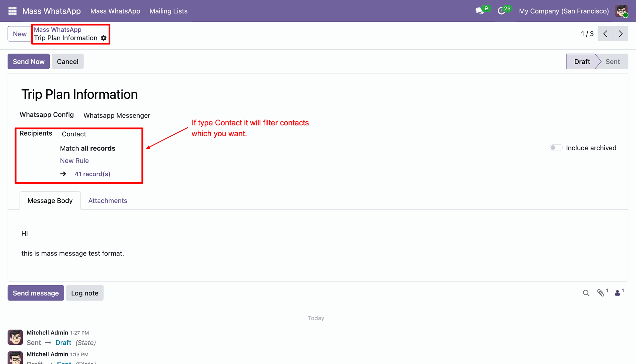Switch to the Message Body tab
This screenshot has height=364, width=636.
(50, 201)
